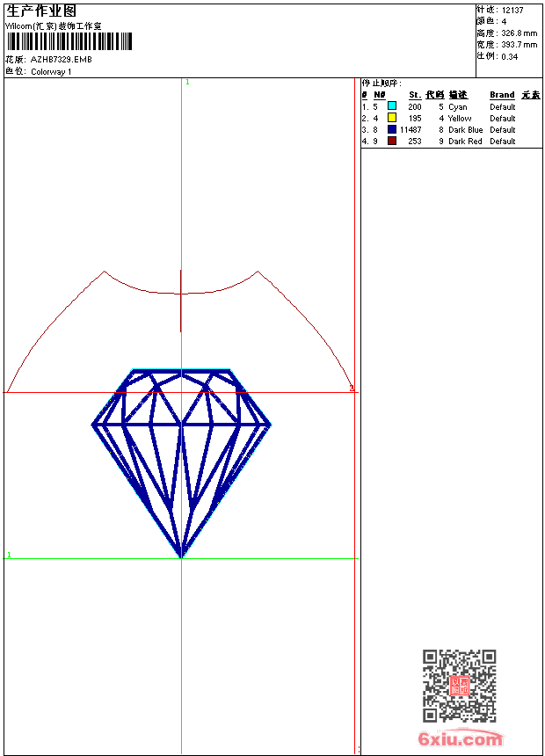Image resolution: width=545 pixels, height=756 pixels.
Task: Click the Cyan color swatch
Action: click(x=392, y=106)
